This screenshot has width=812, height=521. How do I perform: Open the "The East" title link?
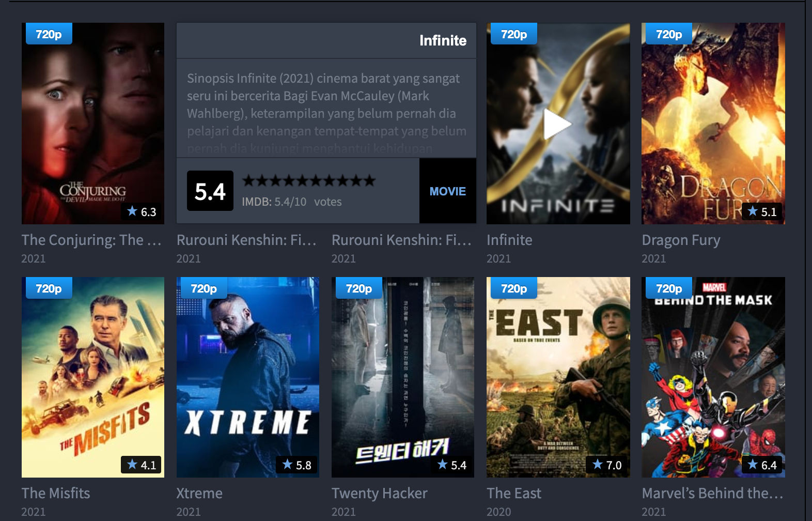(x=514, y=493)
